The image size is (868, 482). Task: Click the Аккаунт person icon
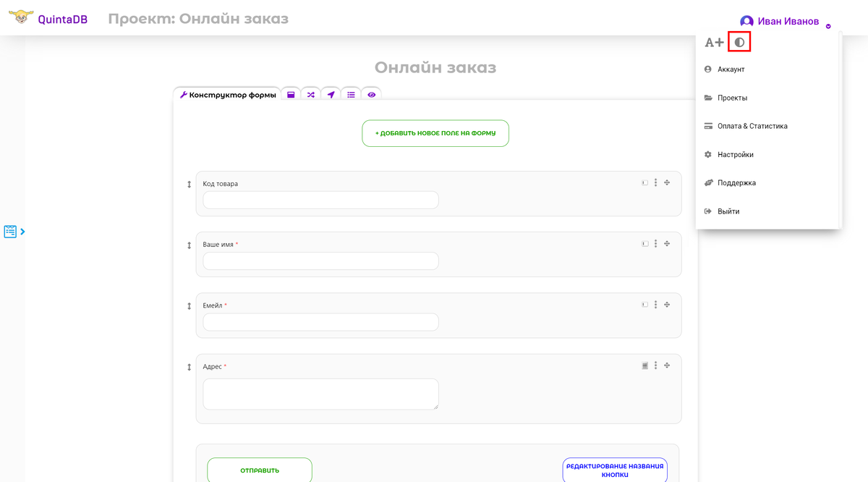coord(708,69)
